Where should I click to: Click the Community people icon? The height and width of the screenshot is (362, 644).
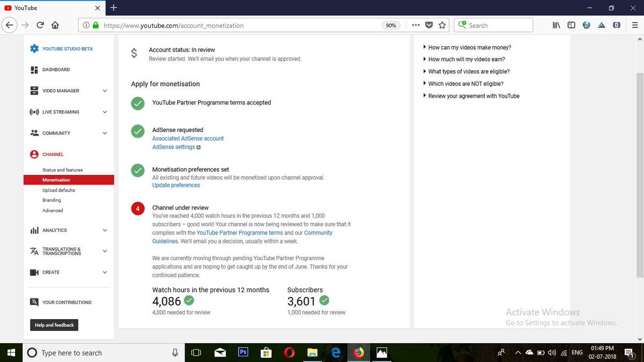tap(34, 133)
